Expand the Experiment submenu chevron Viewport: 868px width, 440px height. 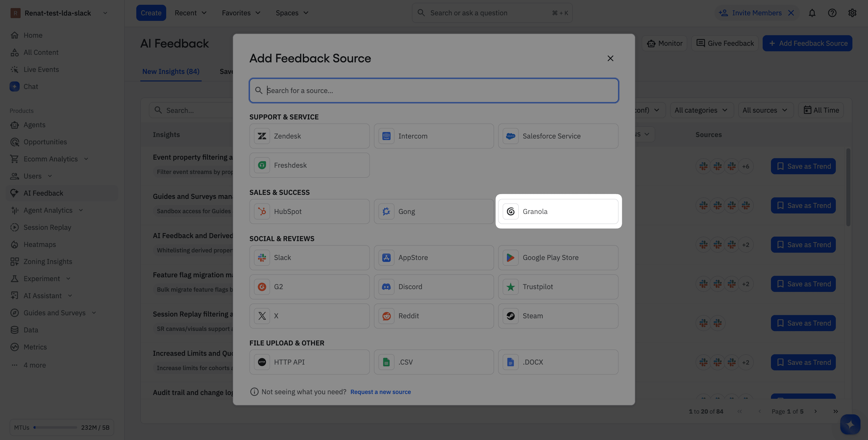pos(68,279)
